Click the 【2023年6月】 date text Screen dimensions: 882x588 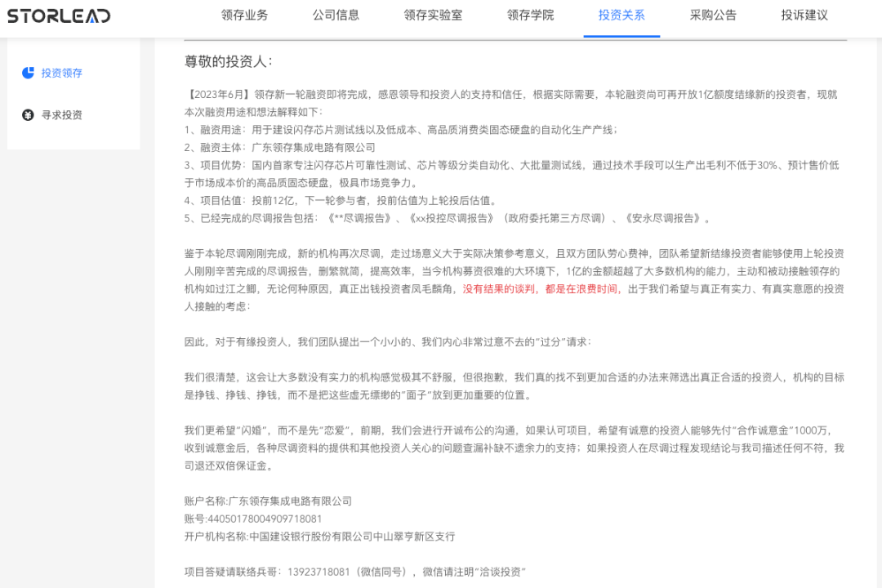(x=217, y=95)
